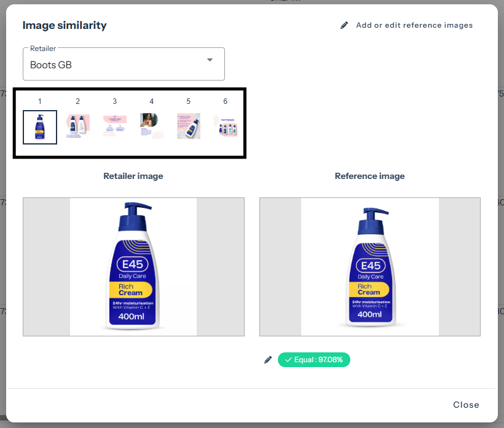Click the Retailer image column label
This screenshot has height=428, width=504.
133,176
